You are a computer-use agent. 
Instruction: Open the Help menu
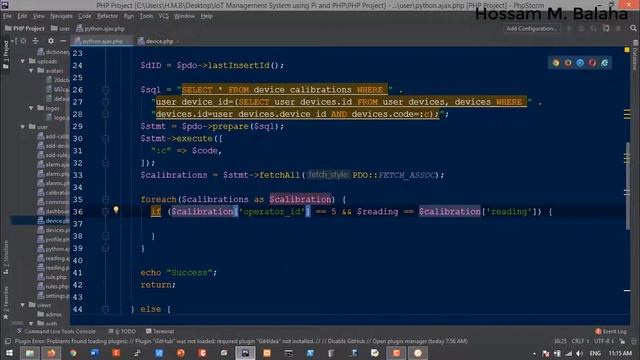[x=207, y=16]
